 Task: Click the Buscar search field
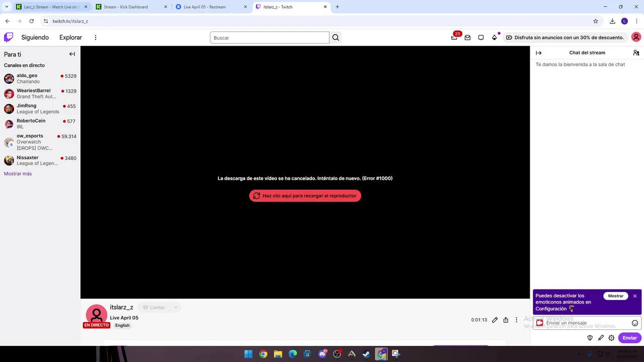(270, 38)
